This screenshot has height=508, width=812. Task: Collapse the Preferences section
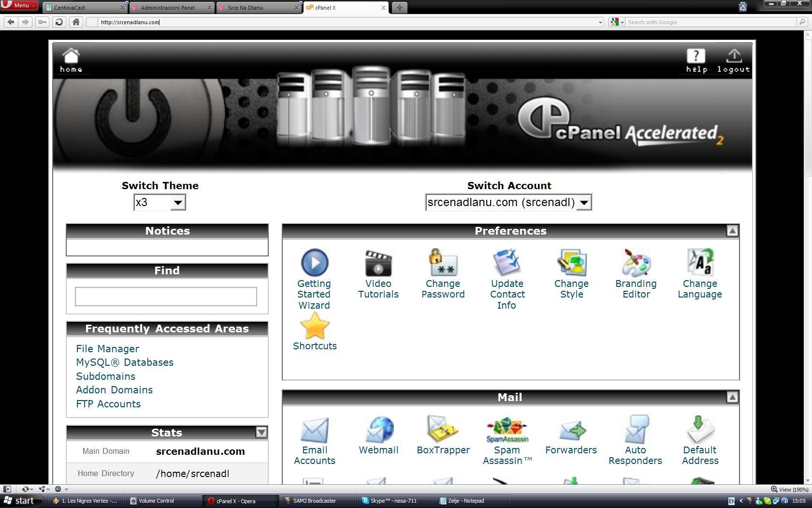click(x=732, y=231)
